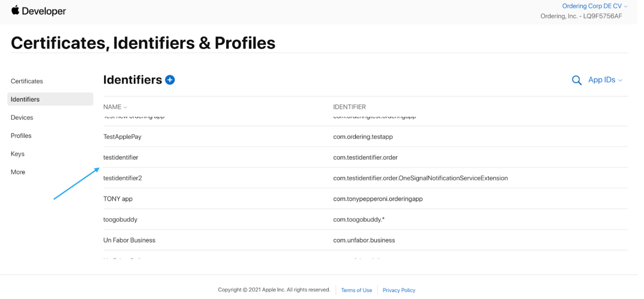Click com.ordering.testapp bundle ID
The height and width of the screenshot is (299, 644).
(363, 137)
